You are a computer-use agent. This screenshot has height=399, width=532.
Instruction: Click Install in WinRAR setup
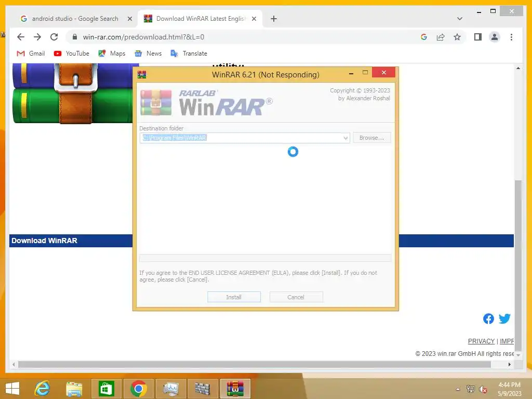tap(234, 297)
